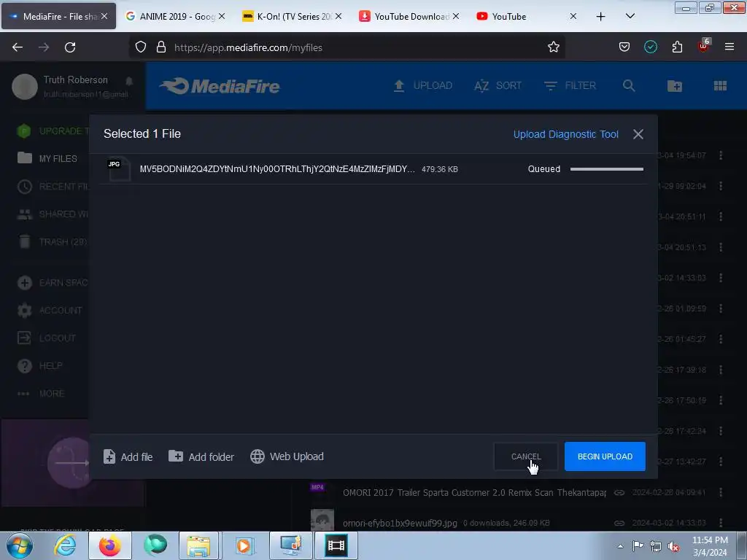This screenshot has width=747, height=560.
Task: Open the list all tabs dropdown
Action: (x=630, y=16)
